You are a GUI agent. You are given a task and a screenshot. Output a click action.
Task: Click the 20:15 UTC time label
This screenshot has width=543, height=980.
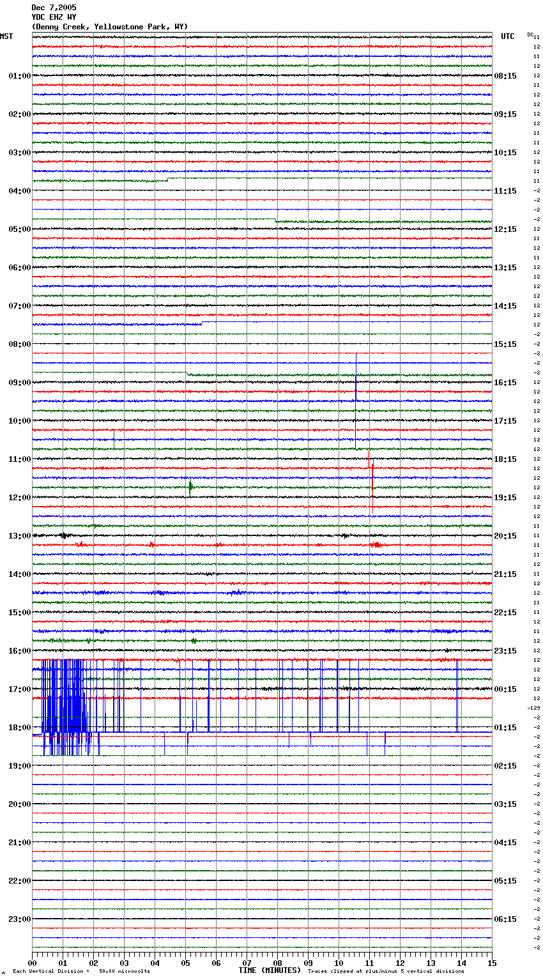pos(505,536)
